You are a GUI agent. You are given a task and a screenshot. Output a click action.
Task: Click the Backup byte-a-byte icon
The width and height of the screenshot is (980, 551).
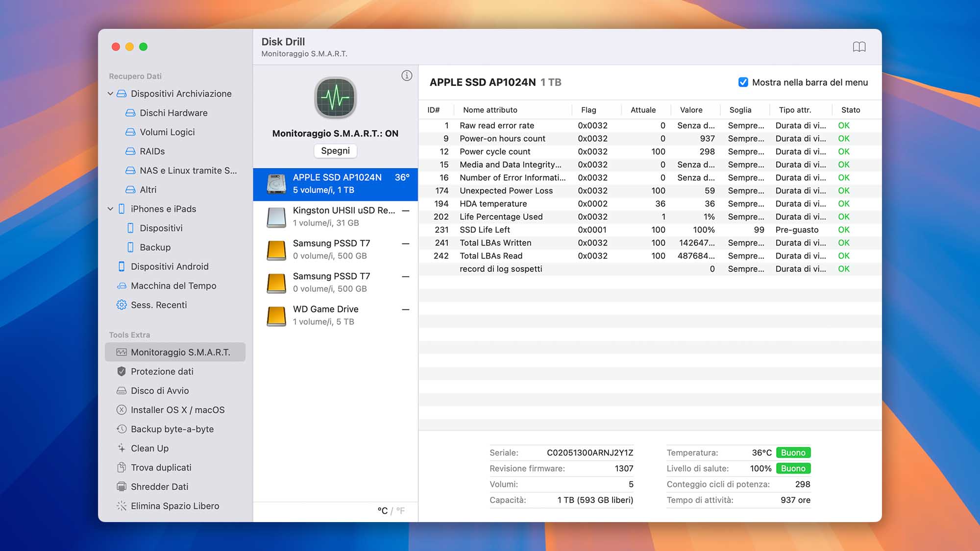tap(121, 429)
